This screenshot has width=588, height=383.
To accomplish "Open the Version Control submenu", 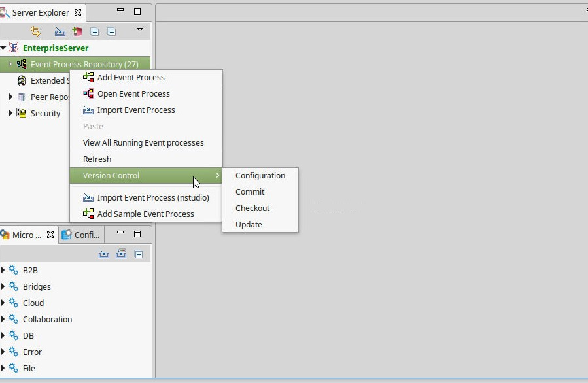I will tap(147, 175).
